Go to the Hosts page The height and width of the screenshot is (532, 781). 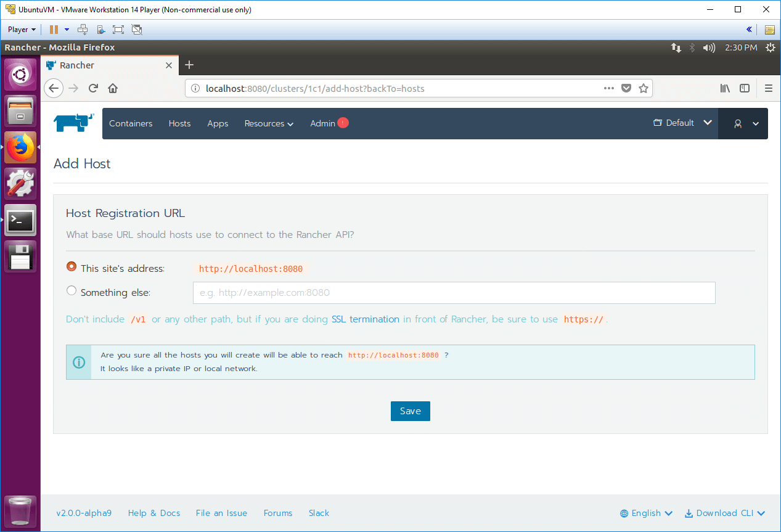(179, 123)
